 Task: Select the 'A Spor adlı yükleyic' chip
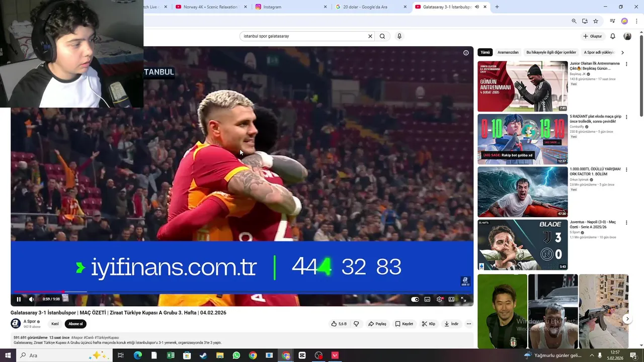click(x=599, y=52)
